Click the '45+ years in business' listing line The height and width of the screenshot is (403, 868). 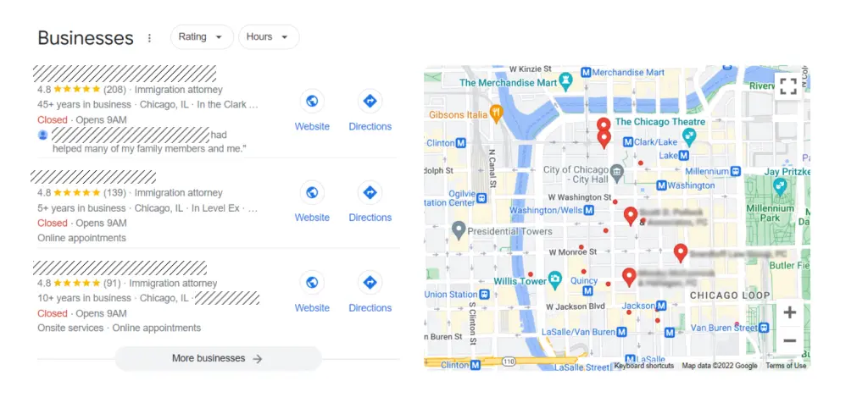coord(147,104)
